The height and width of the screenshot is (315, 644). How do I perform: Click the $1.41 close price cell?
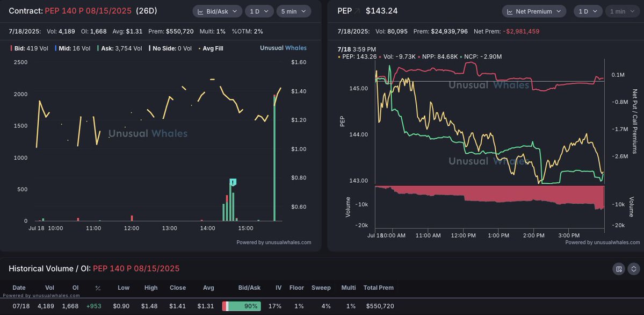[x=178, y=306]
